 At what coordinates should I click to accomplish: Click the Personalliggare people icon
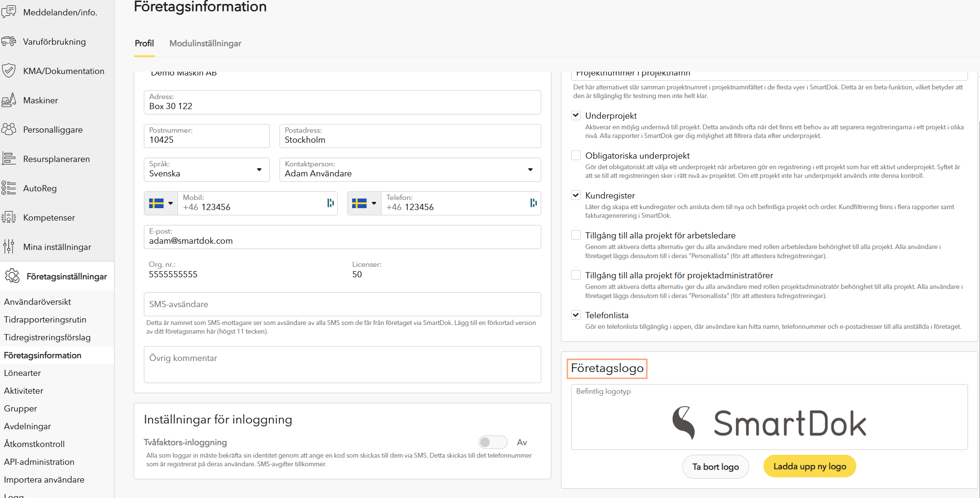click(x=9, y=129)
